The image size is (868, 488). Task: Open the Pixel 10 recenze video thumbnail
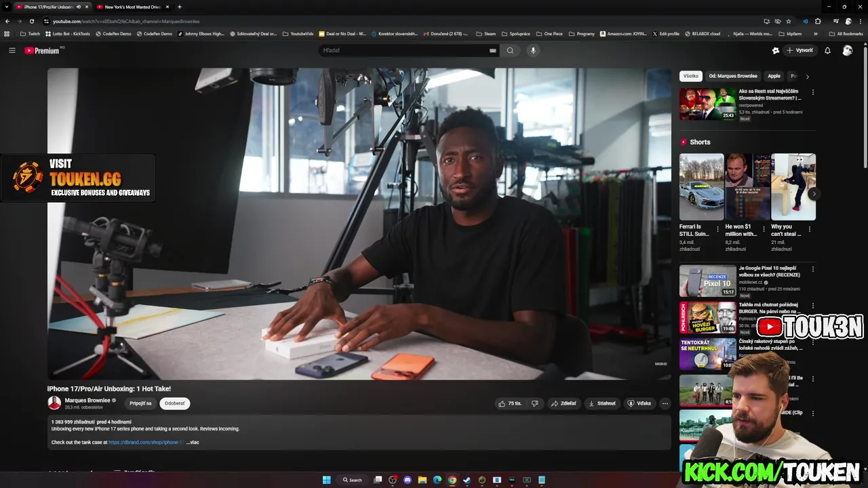(x=707, y=281)
